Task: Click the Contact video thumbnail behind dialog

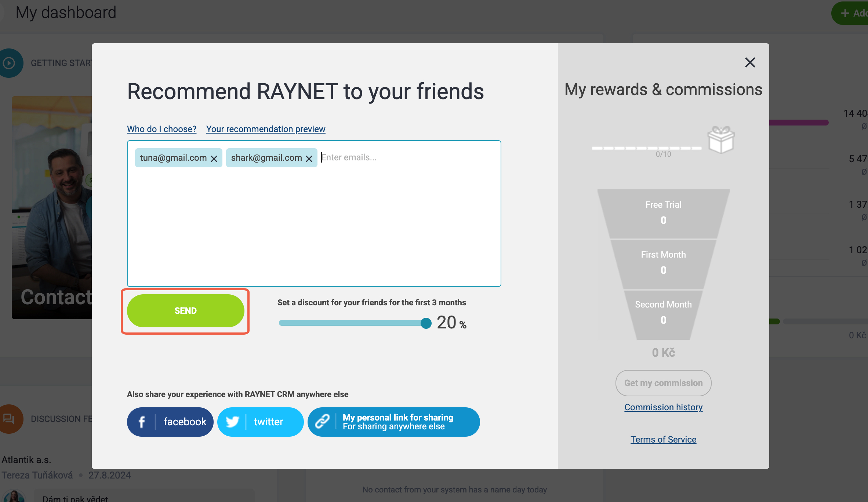Action: point(52,207)
